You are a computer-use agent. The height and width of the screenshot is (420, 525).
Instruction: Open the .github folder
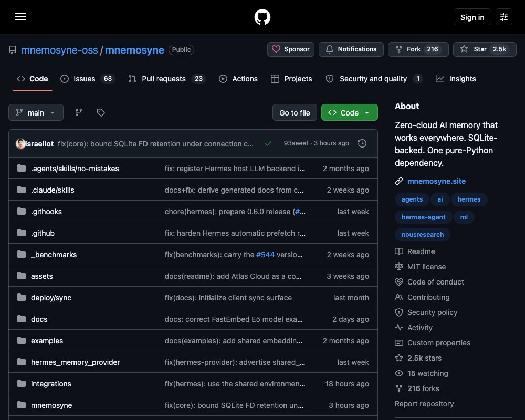[x=43, y=233]
